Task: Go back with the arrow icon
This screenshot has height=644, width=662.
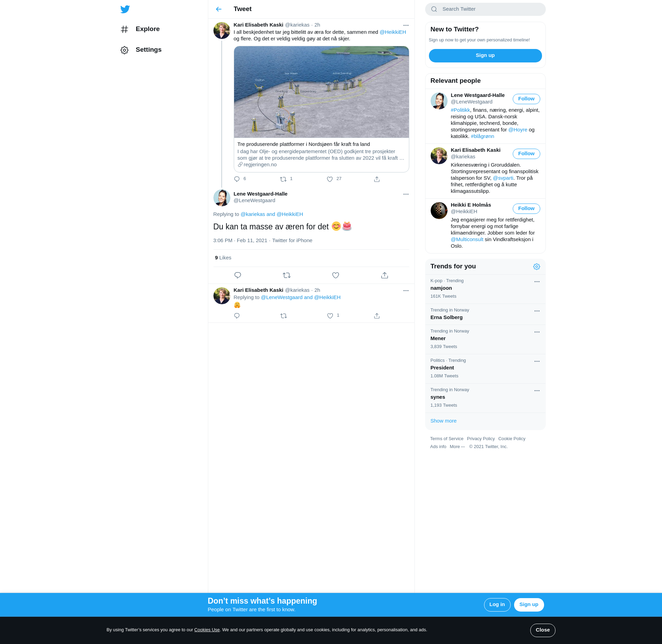Action: click(x=219, y=9)
